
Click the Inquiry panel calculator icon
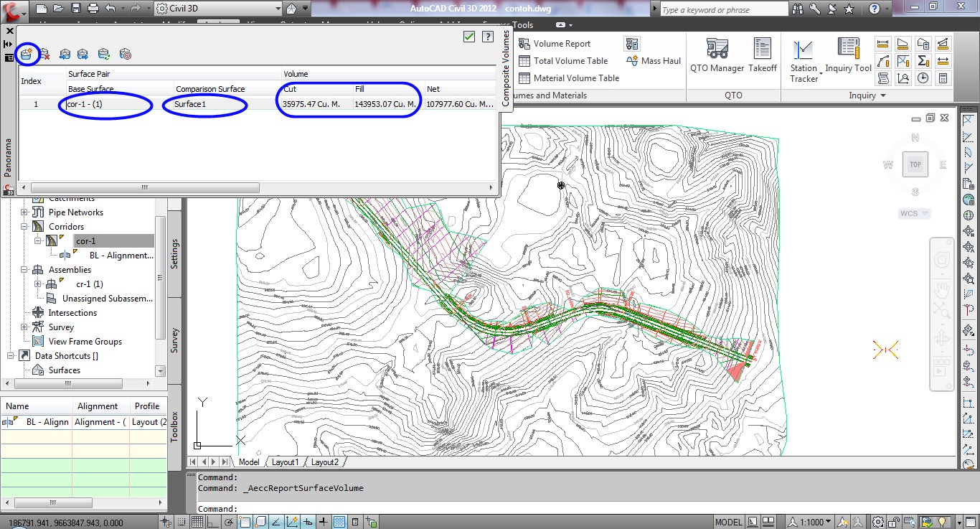coord(943,78)
